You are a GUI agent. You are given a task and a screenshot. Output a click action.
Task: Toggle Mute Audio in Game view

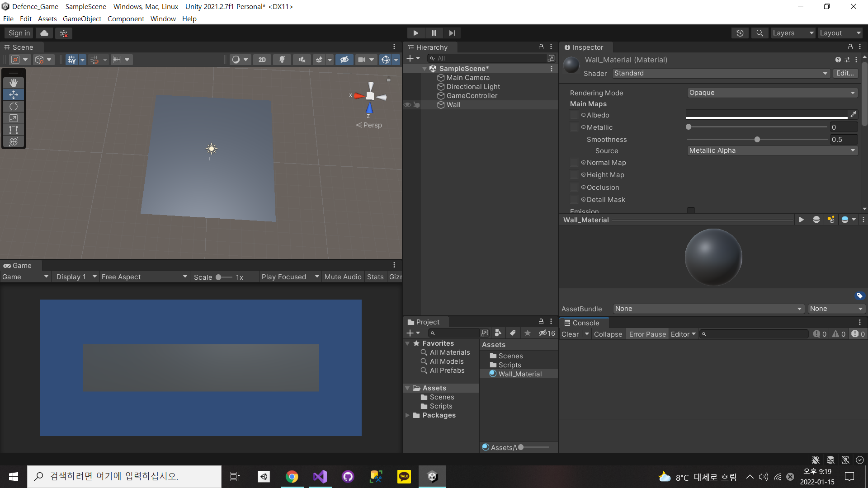coord(343,277)
